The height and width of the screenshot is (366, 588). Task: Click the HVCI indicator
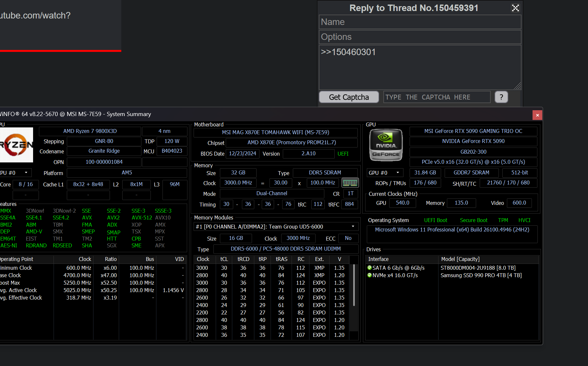[x=524, y=220]
